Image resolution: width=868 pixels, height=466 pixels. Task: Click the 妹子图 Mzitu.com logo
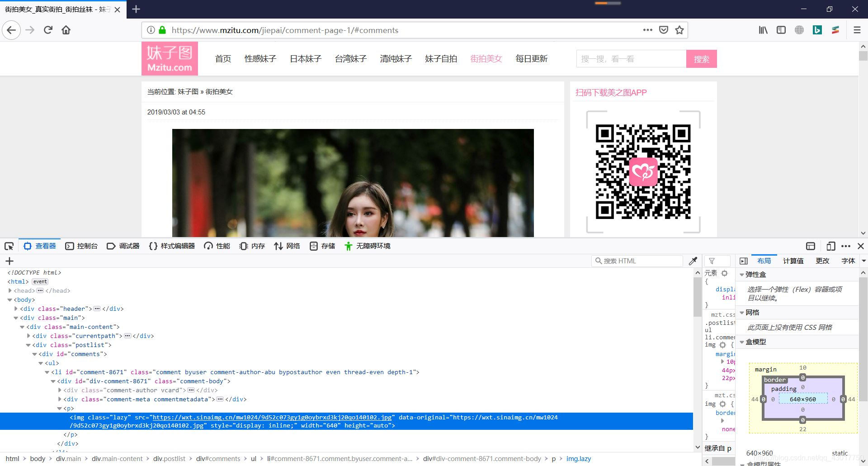point(170,59)
